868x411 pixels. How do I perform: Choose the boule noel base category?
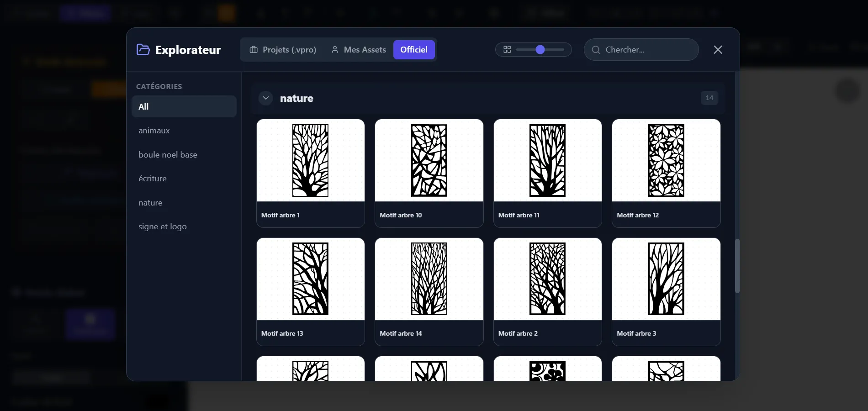point(168,155)
